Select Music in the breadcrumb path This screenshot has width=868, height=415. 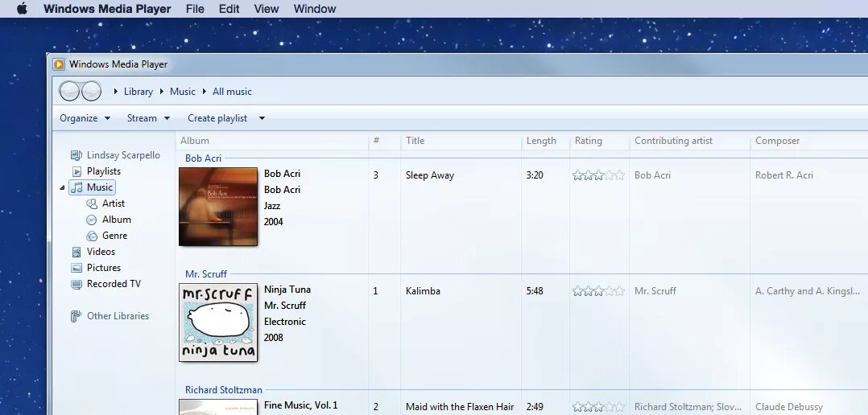coord(183,92)
